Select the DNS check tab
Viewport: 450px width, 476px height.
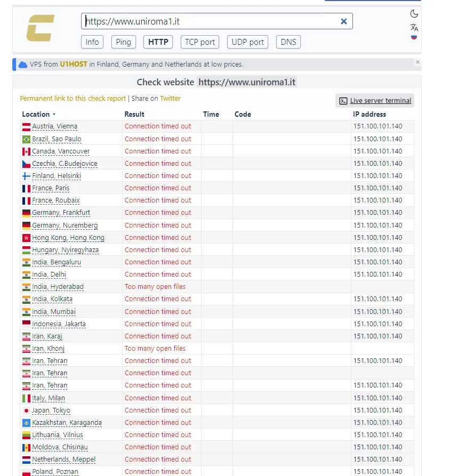pos(288,42)
